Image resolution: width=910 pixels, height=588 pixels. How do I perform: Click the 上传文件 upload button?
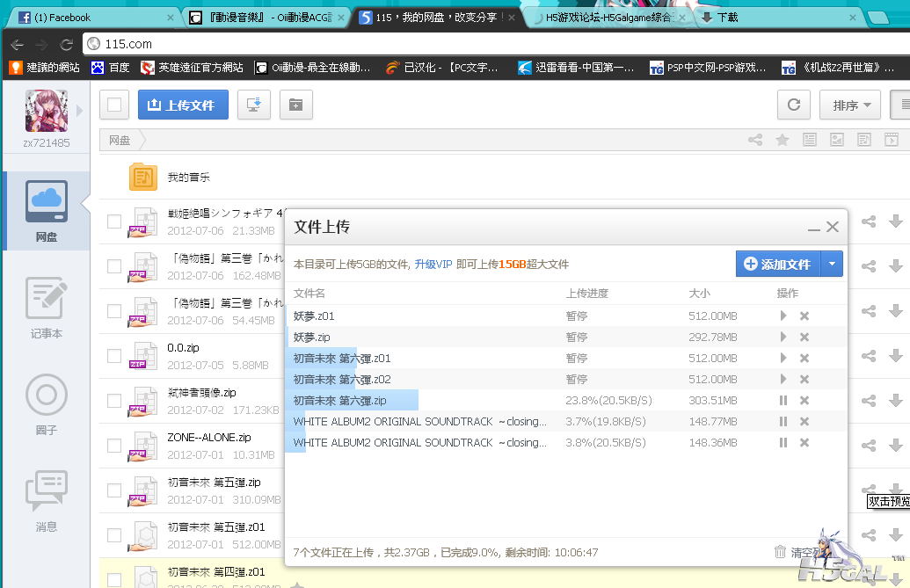click(x=183, y=105)
